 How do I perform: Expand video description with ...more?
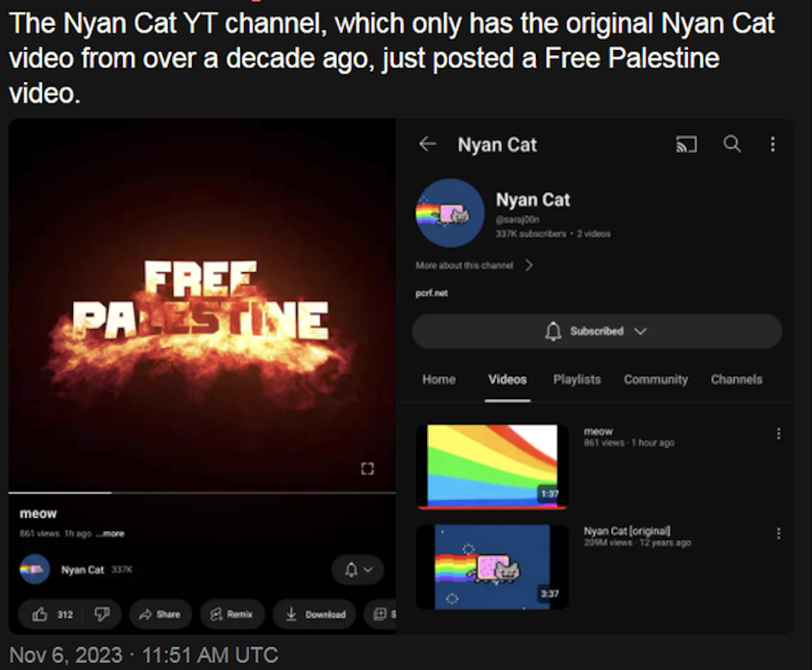pos(110,533)
